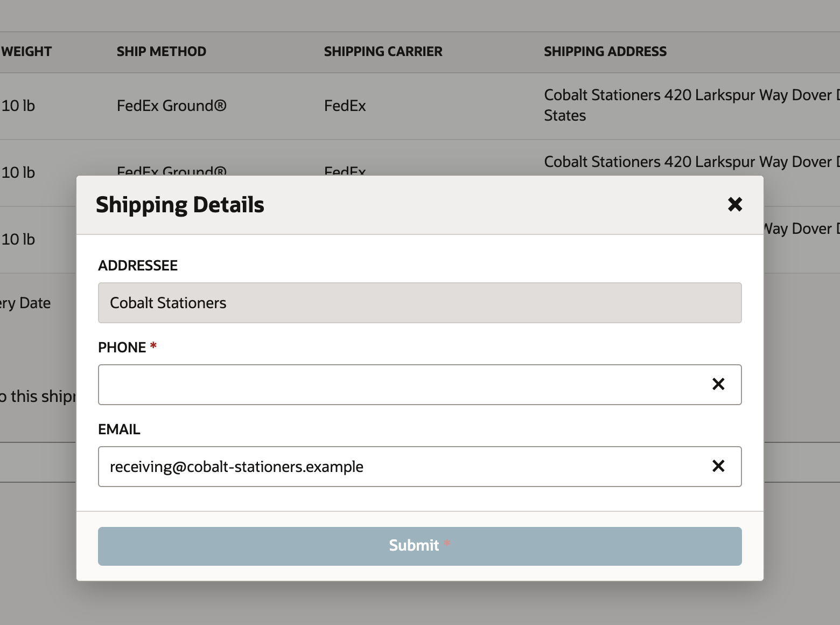Screen dimensions: 840x625
Task: Click the 10 lb weight in first row
Action: [x=18, y=106]
